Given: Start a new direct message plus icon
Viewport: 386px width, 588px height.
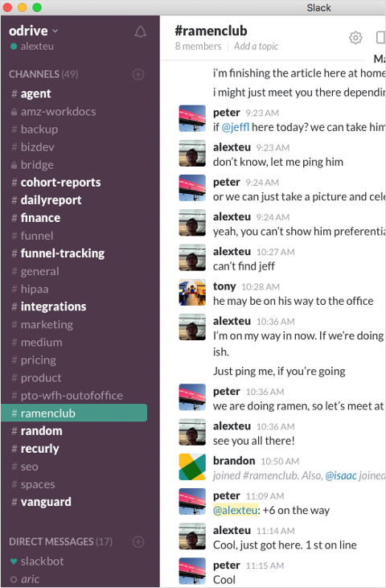Looking at the screenshot, I should (x=138, y=541).
